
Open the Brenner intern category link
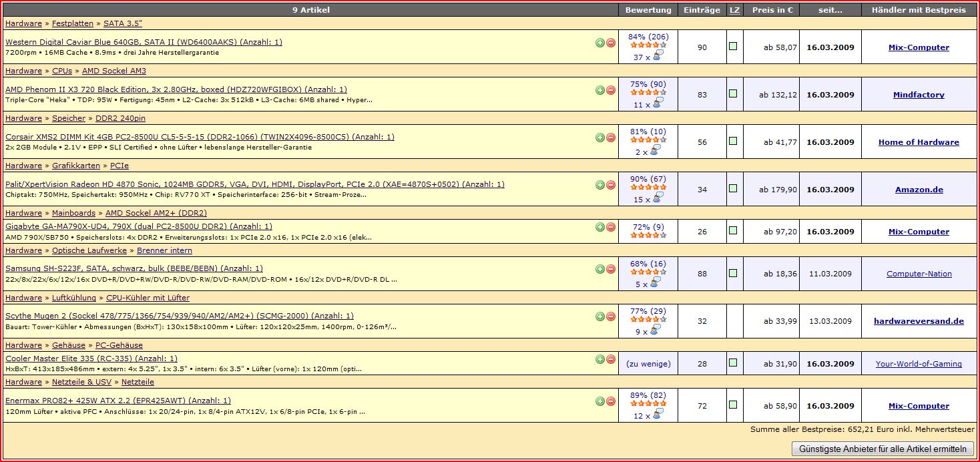point(164,250)
